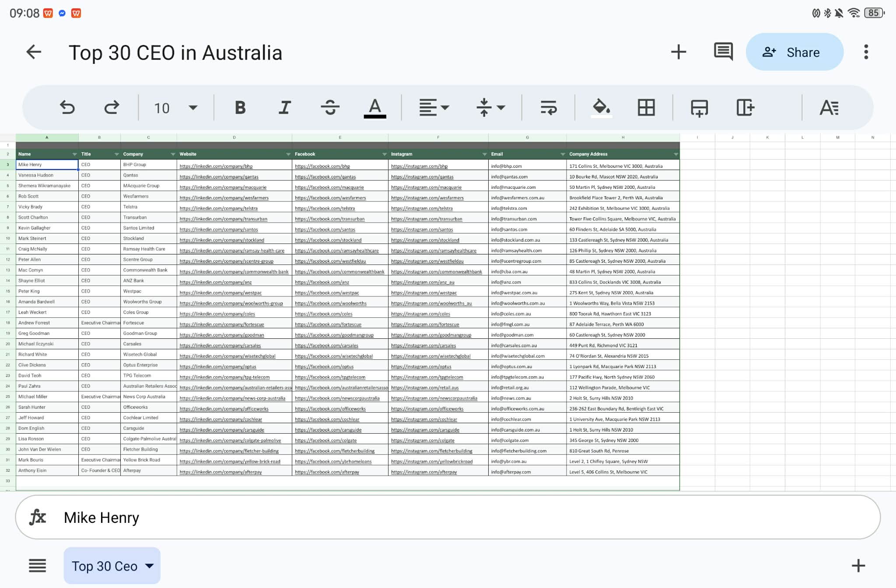Open the Website column filter
This screenshot has width=896, height=588.
coord(288,154)
